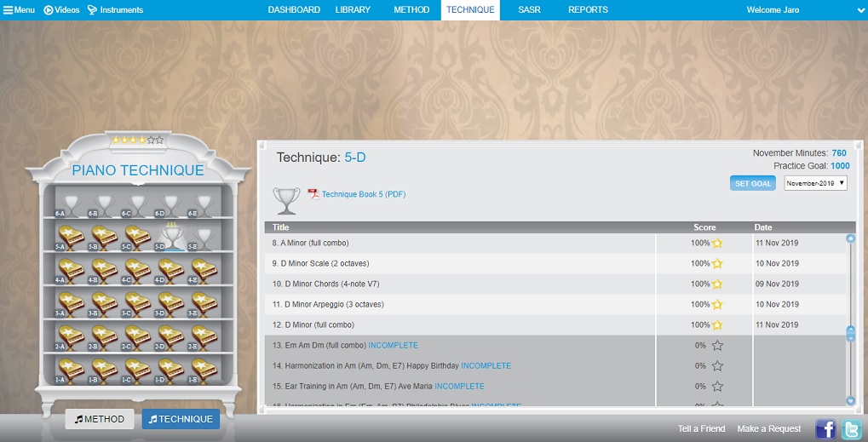Screen dimensions: 868x442
Task: Open the 3-D gold piano level
Action: (x=170, y=304)
